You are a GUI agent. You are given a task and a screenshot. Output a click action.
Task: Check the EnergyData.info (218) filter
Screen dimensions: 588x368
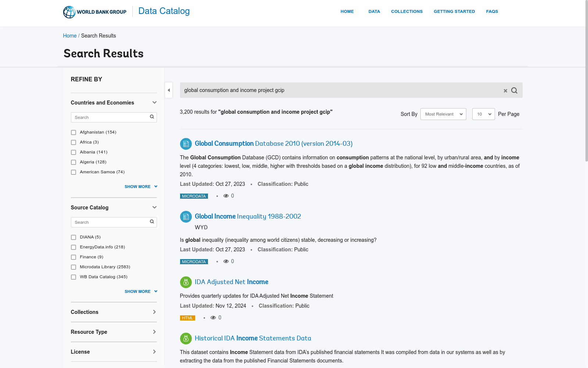73,247
